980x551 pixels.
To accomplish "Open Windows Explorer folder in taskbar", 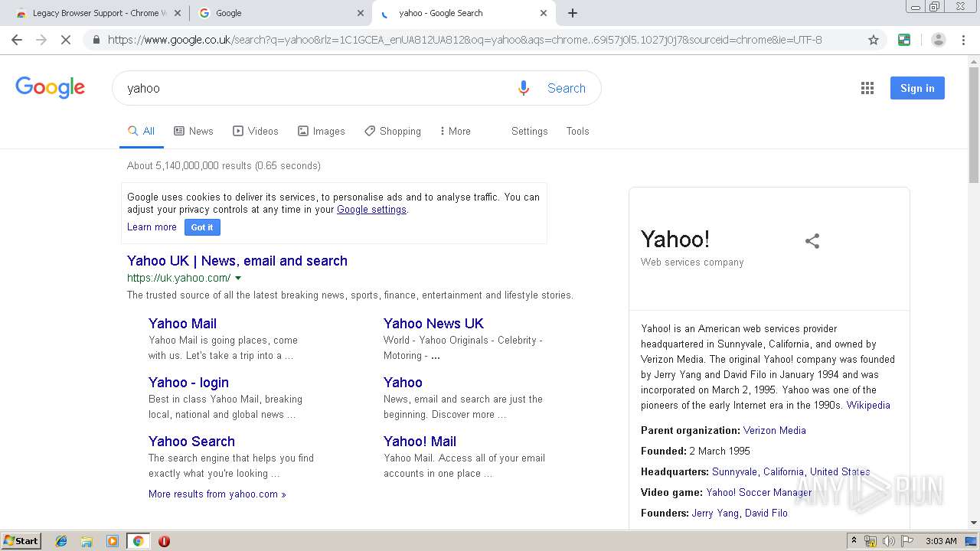I will tap(87, 541).
